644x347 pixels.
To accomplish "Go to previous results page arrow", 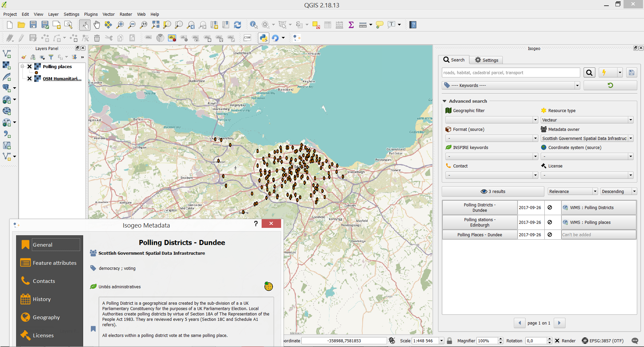I will [520, 323].
